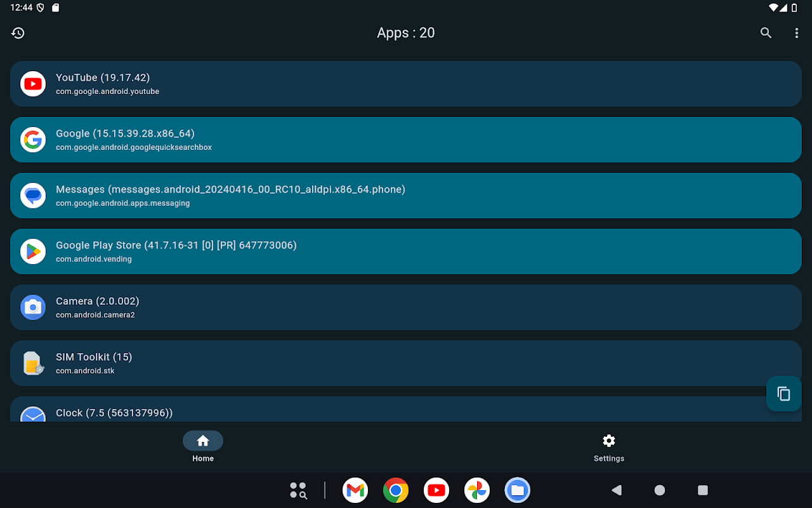
Task: Tap the SIM Toolkit icon in list
Action: click(33, 363)
